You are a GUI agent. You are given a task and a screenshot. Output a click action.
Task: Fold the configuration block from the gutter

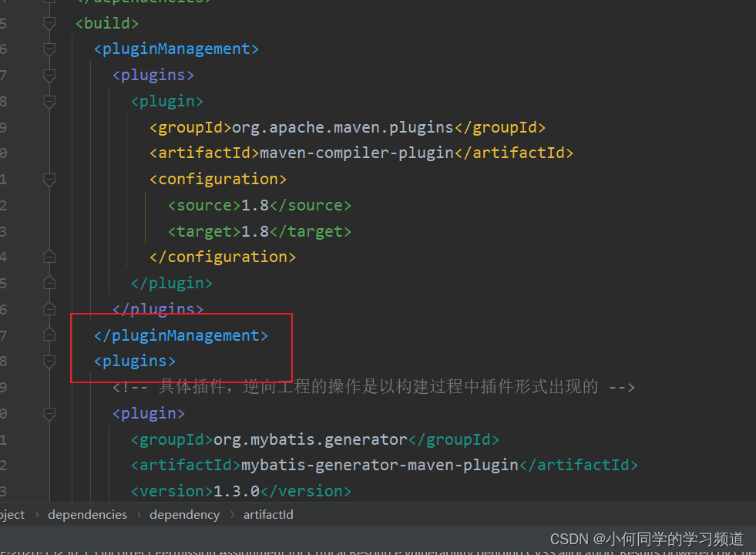coord(49,180)
